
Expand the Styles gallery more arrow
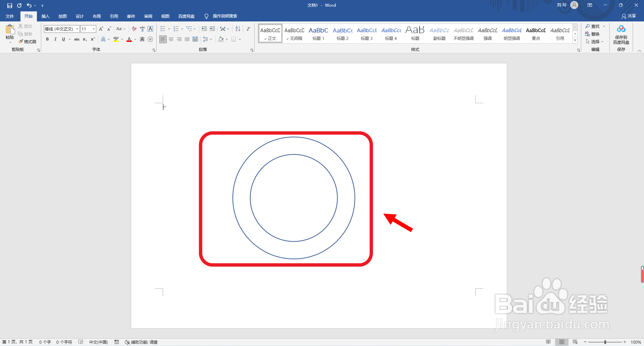point(575,41)
